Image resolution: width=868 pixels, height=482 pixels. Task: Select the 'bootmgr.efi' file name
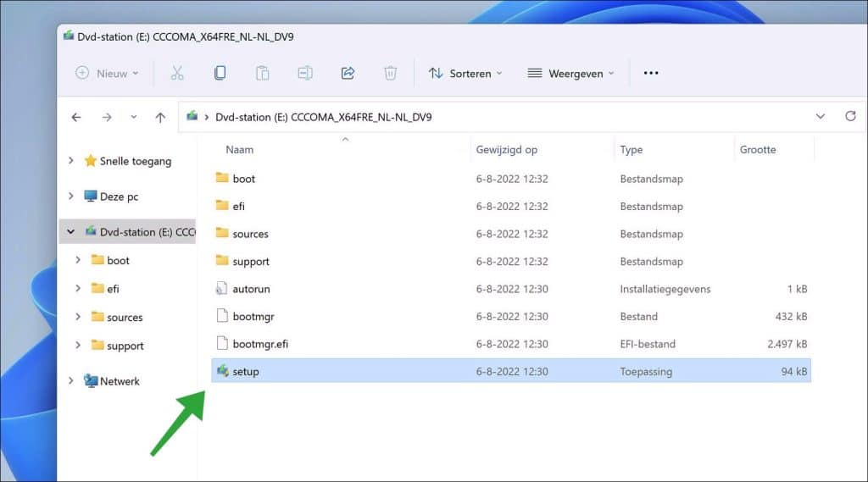(x=260, y=344)
